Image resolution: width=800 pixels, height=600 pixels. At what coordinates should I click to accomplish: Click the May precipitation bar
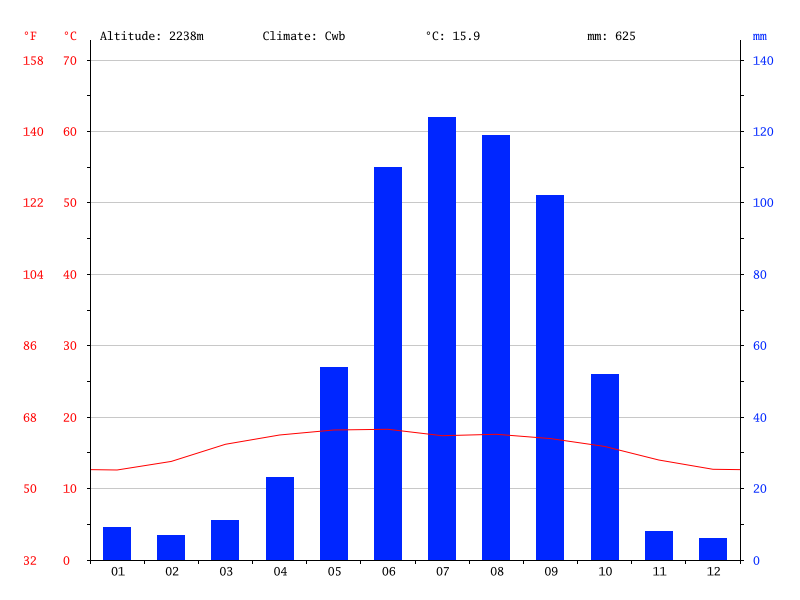334,463
